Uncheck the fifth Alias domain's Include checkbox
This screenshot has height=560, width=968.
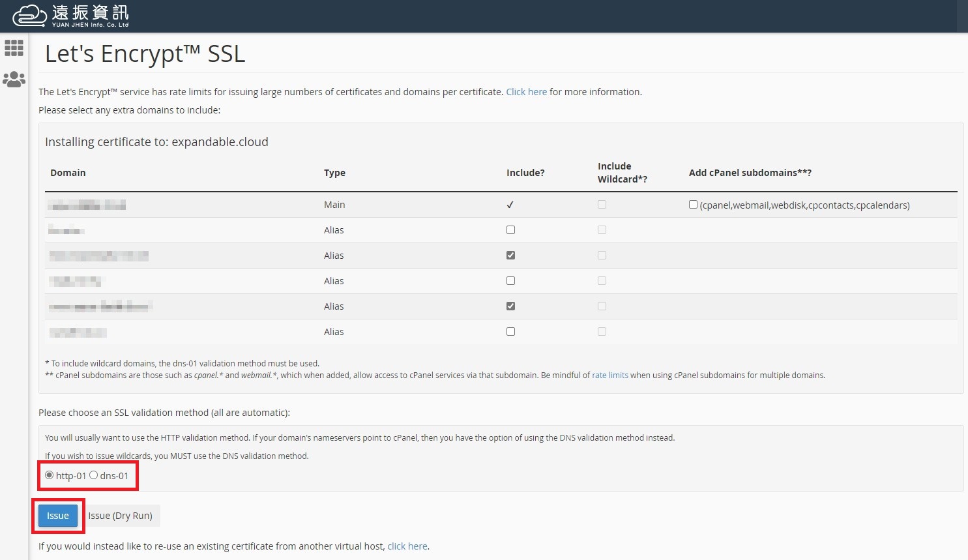(510, 331)
